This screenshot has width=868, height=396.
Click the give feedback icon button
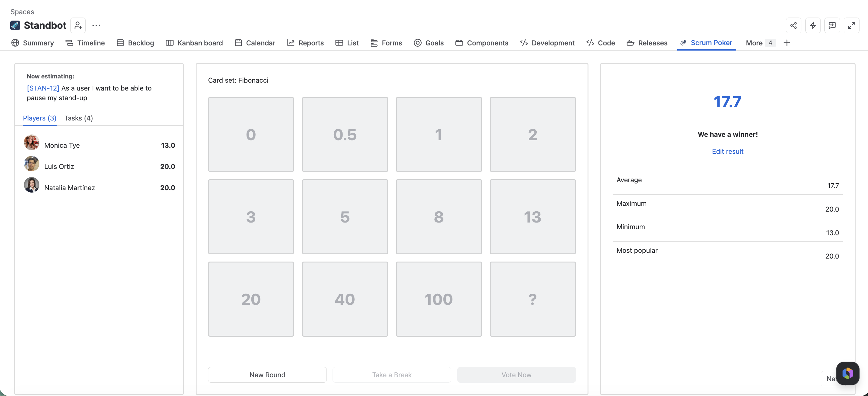832,25
